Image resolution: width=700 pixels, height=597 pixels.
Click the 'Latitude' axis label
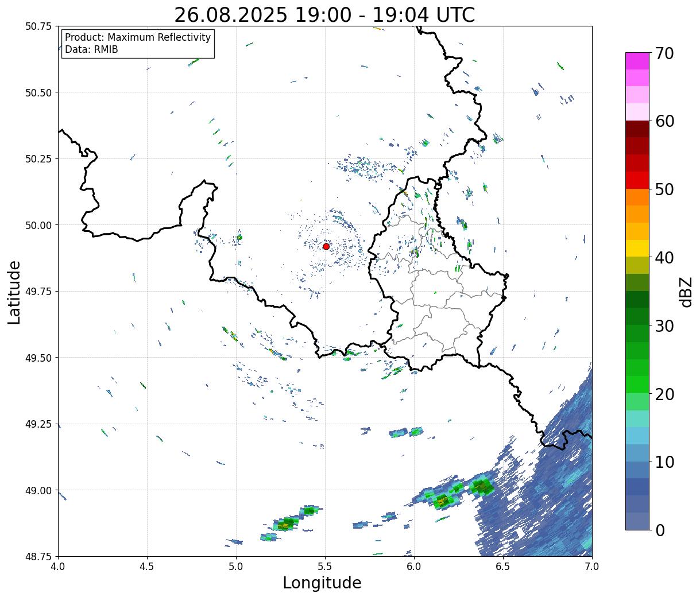coord(14,292)
